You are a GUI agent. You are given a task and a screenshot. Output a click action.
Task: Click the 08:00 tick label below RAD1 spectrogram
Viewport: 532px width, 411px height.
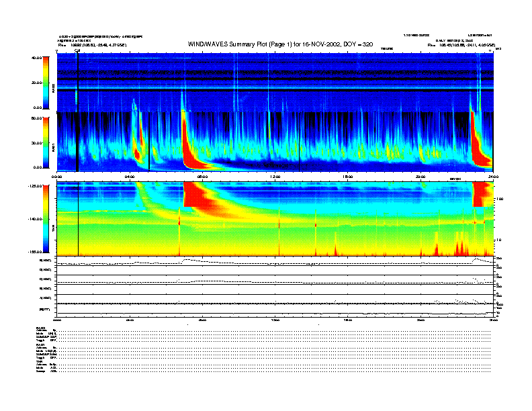[202, 177]
